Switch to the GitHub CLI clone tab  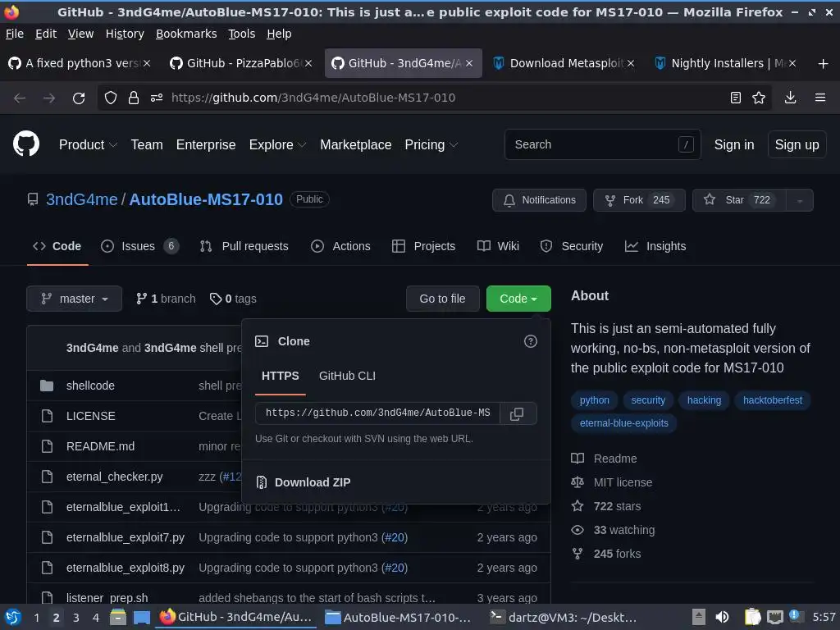tap(347, 376)
